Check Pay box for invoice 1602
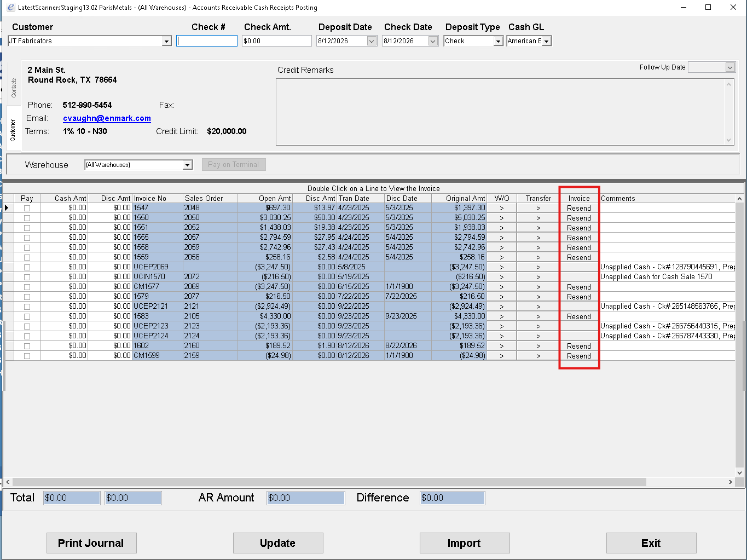Screen dimensions: 747x560 pos(27,346)
